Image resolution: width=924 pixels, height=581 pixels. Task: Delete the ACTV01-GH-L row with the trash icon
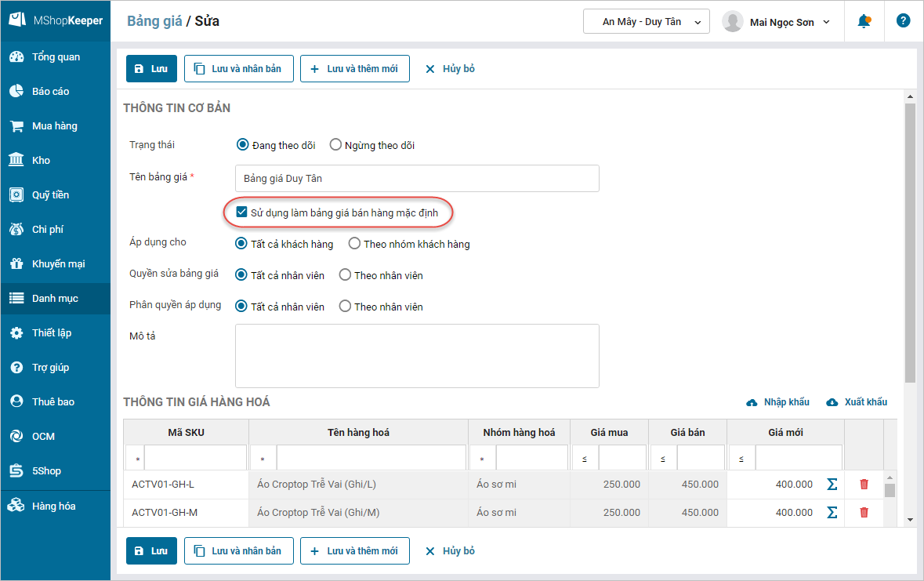(x=864, y=485)
